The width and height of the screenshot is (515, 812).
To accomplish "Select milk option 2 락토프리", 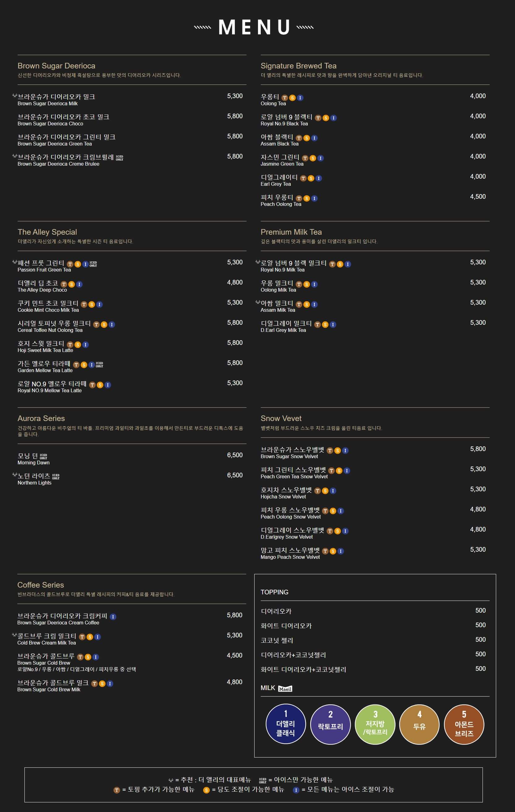I will coord(330,724).
